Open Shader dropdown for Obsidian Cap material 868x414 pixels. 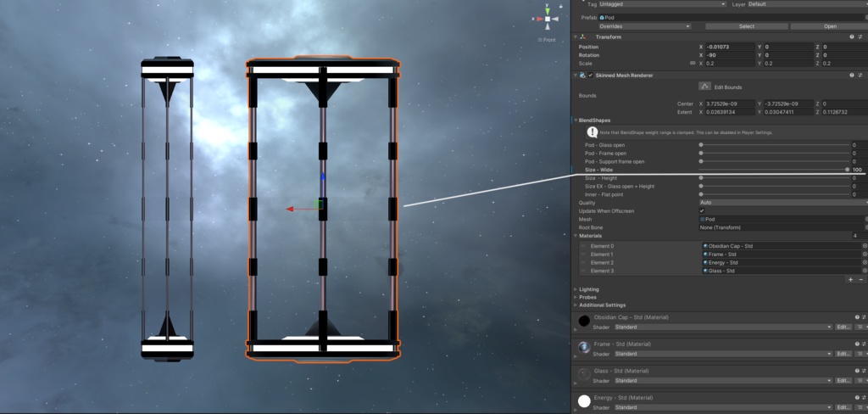point(724,327)
